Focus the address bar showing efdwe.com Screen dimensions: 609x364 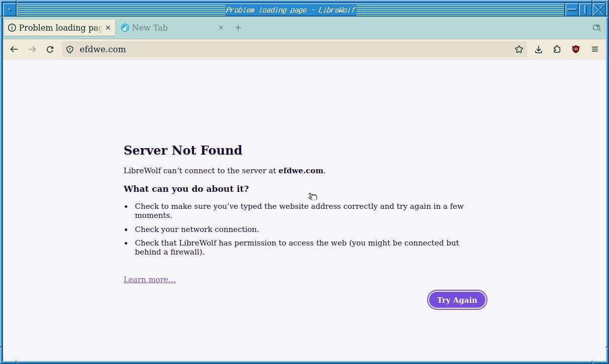point(294,49)
